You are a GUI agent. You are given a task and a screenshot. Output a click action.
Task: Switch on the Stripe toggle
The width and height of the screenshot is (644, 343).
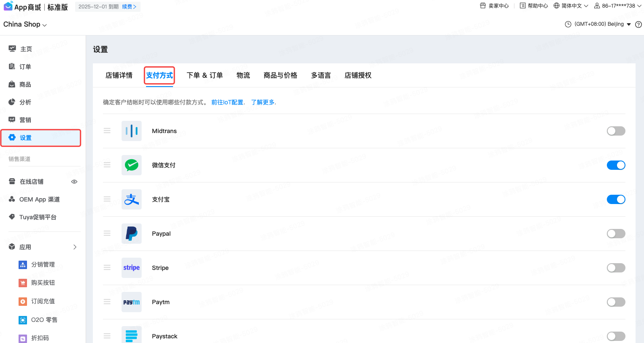click(x=616, y=268)
